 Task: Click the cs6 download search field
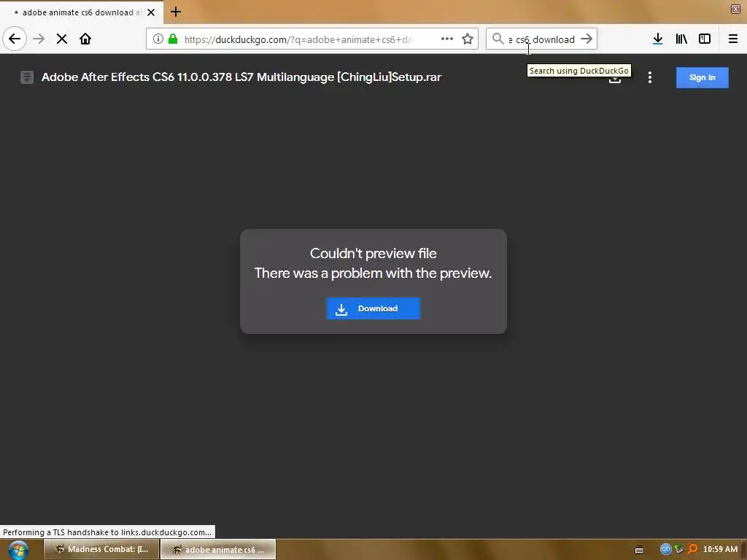point(542,39)
